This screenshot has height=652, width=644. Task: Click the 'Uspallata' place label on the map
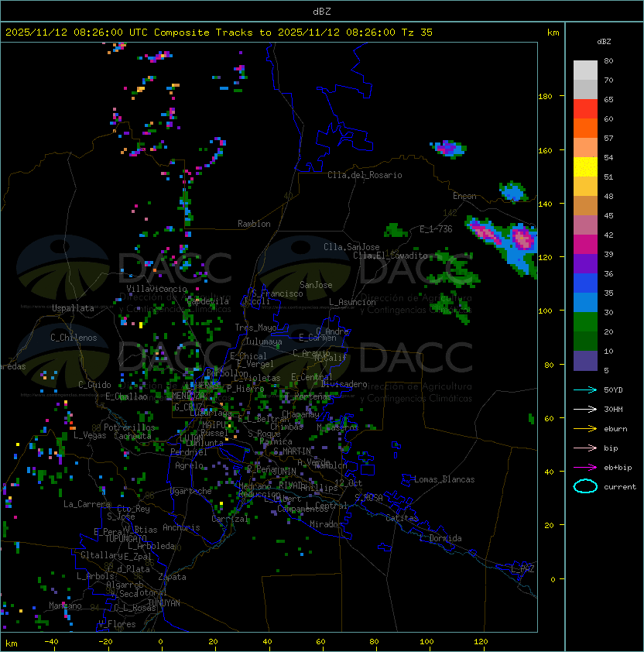click(74, 308)
